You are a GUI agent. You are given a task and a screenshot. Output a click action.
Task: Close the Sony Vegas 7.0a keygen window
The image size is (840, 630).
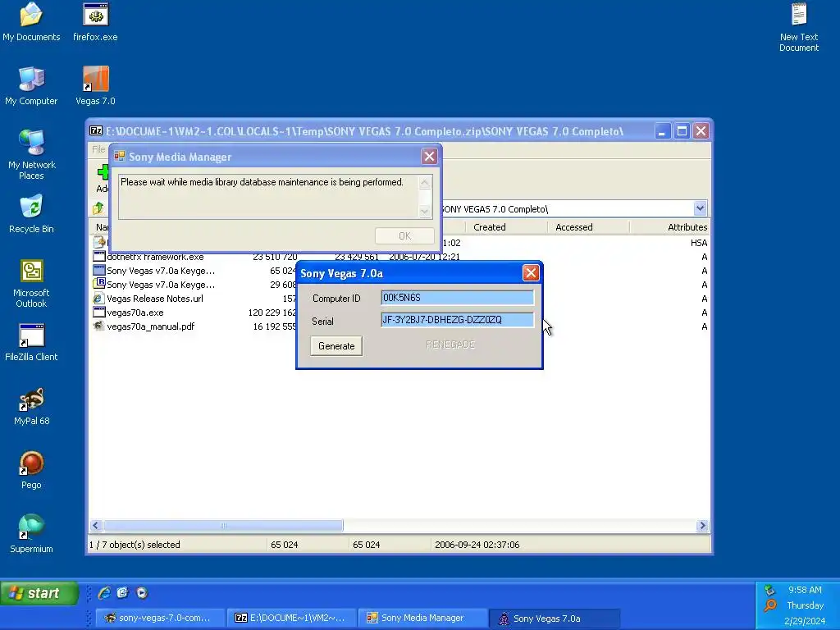point(531,272)
